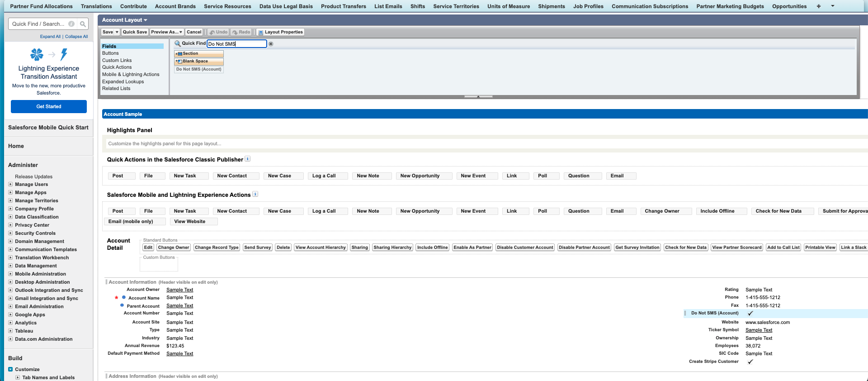
Task: Click the sidebar Quick Find search box
Action: coord(43,24)
